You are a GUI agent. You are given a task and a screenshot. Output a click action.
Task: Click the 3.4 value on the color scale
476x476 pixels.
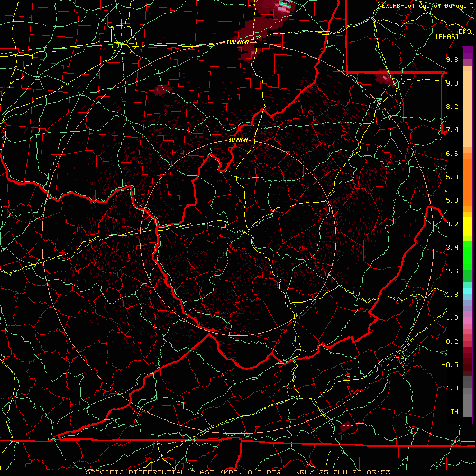[x=452, y=248]
